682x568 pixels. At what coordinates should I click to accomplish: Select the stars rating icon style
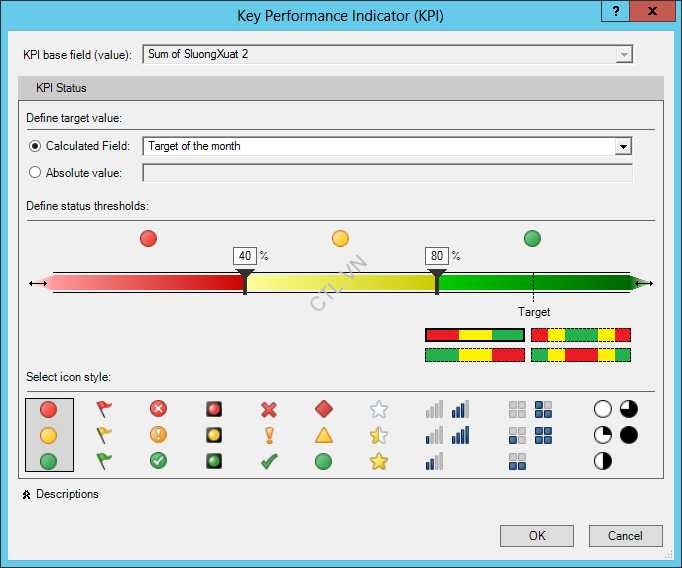378,435
